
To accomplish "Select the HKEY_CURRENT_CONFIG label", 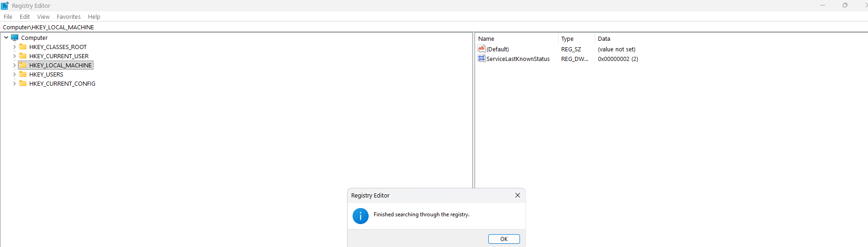I will click(x=62, y=83).
